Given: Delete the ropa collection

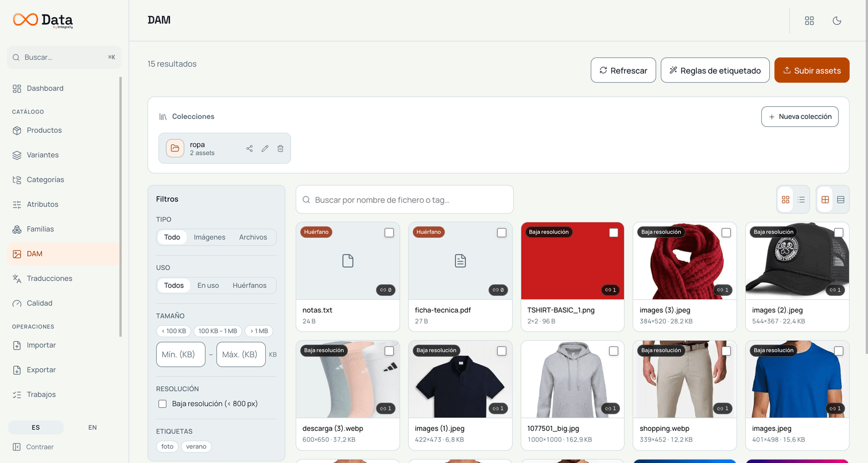Looking at the screenshot, I should point(281,149).
